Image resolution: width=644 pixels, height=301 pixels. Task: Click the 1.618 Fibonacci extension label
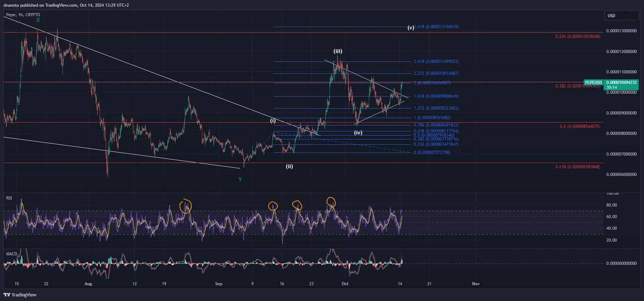(x=436, y=96)
